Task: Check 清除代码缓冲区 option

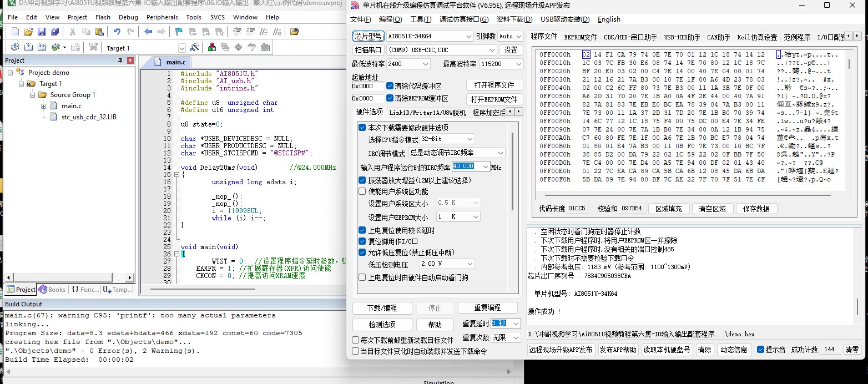Action: [x=390, y=86]
